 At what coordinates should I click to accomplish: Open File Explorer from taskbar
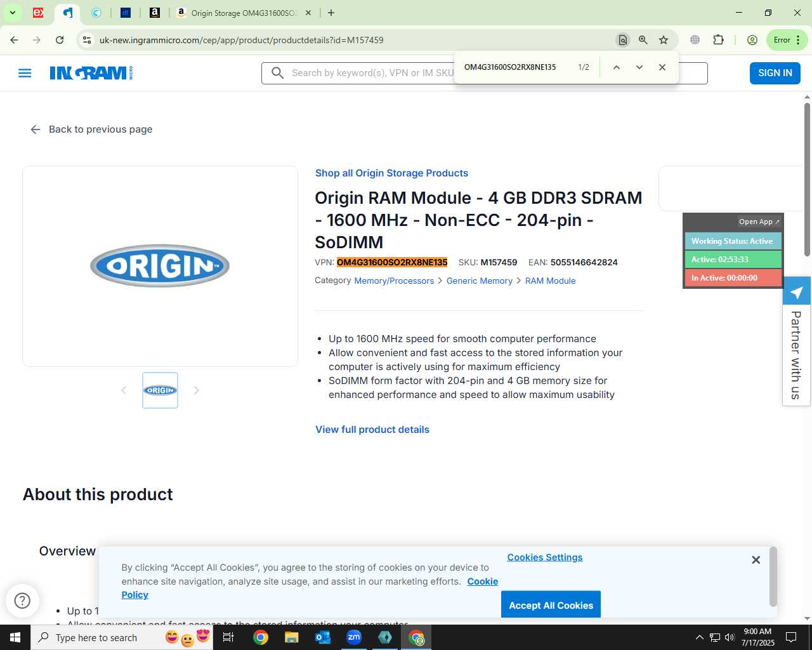point(291,637)
